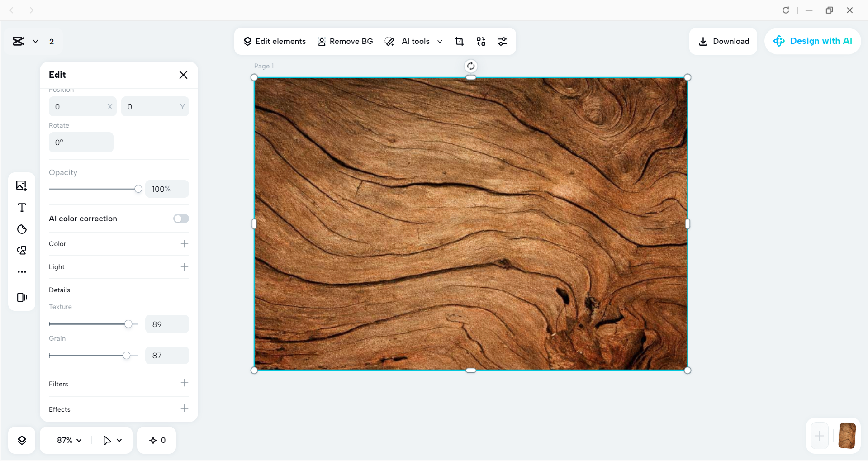Click the Y position input field
The height and width of the screenshot is (461, 868).
pyautogui.click(x=155, y=107)
